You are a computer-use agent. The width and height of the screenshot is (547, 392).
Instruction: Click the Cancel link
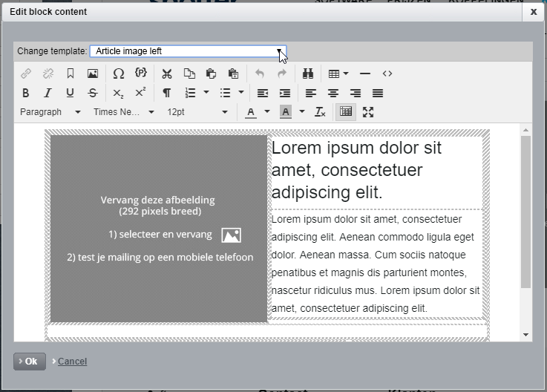pos(72,362)
